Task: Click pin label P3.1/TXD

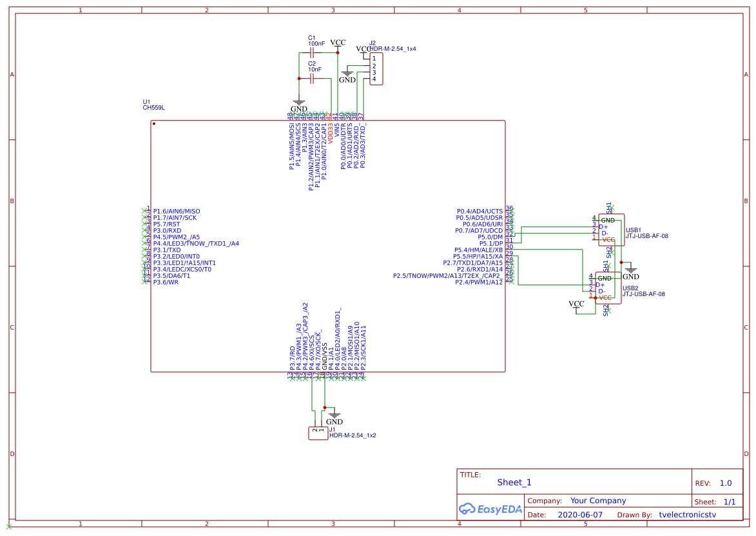Action: 167,250
